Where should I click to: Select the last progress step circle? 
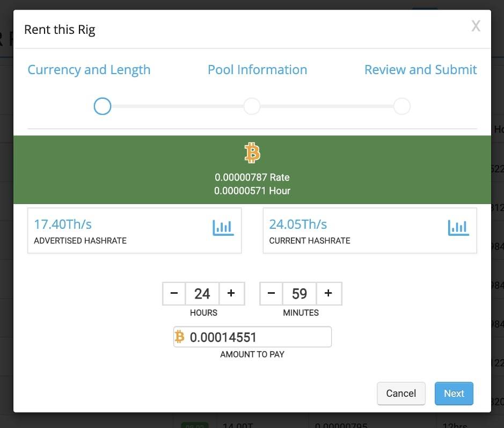pos(401,106)
